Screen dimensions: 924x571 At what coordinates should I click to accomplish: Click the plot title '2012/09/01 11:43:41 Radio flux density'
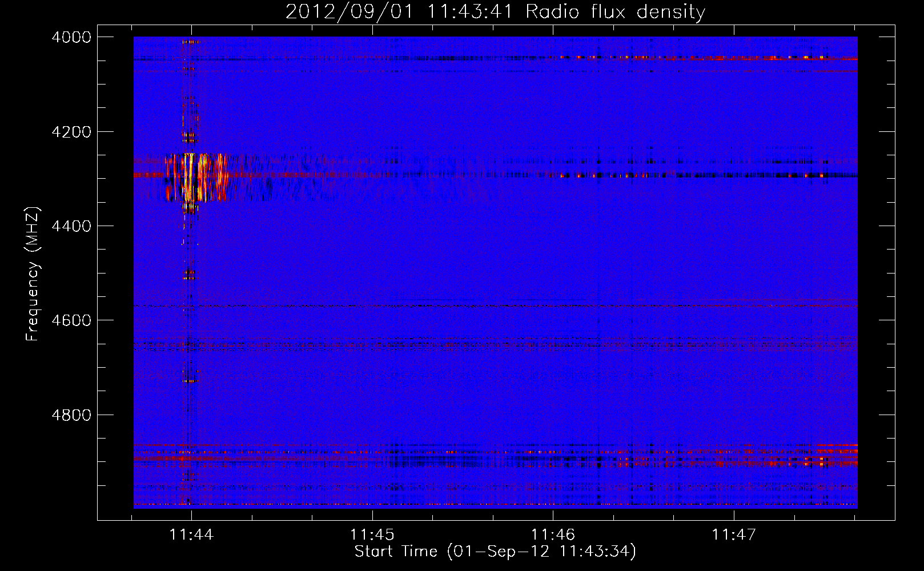pos(495,11)
